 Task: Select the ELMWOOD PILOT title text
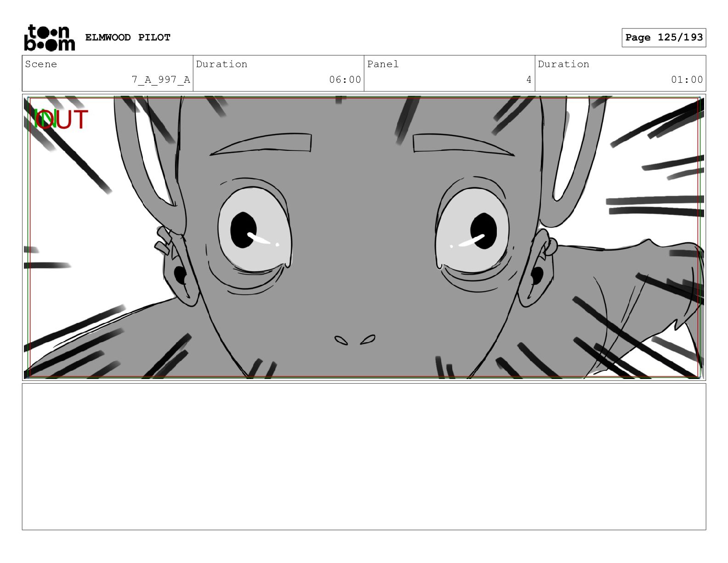pos(128,37)
